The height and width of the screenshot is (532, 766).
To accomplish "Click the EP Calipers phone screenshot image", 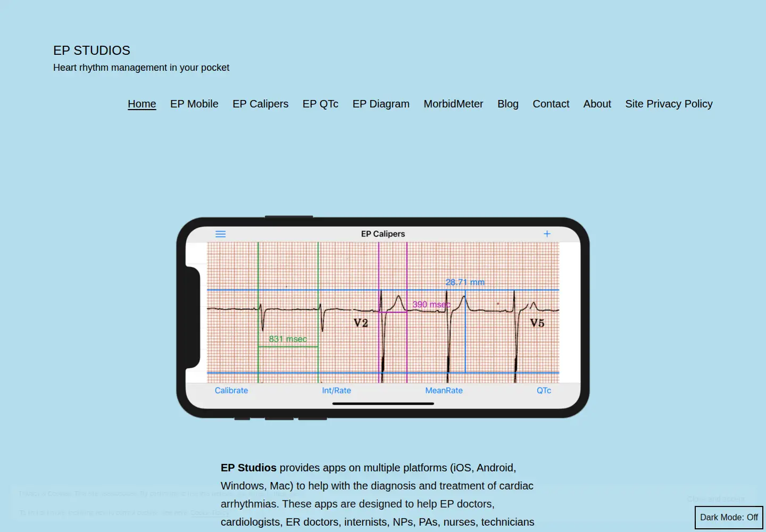I will (x=383, y=318).
